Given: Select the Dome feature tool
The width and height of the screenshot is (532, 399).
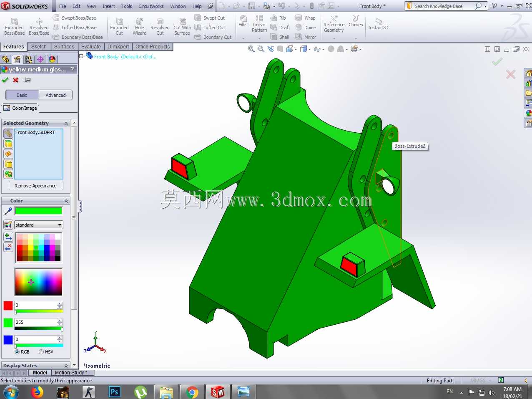Looking at the screenshot, I should click(306, 28).
